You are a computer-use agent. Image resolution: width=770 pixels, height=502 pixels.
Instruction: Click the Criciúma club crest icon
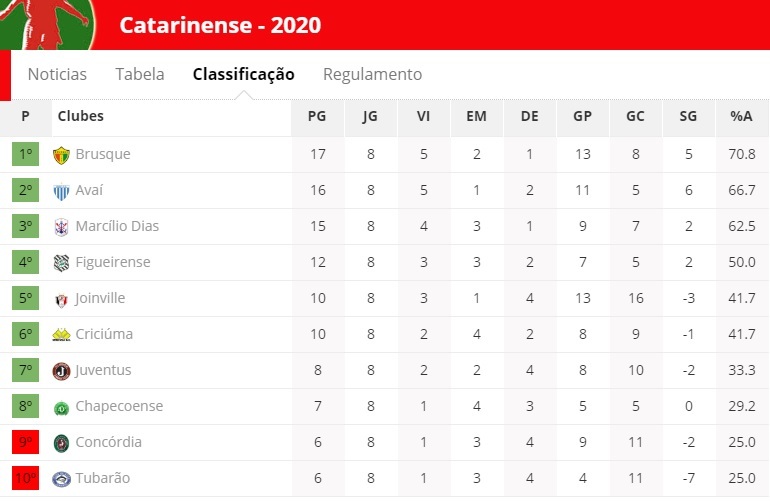[61, 335]
